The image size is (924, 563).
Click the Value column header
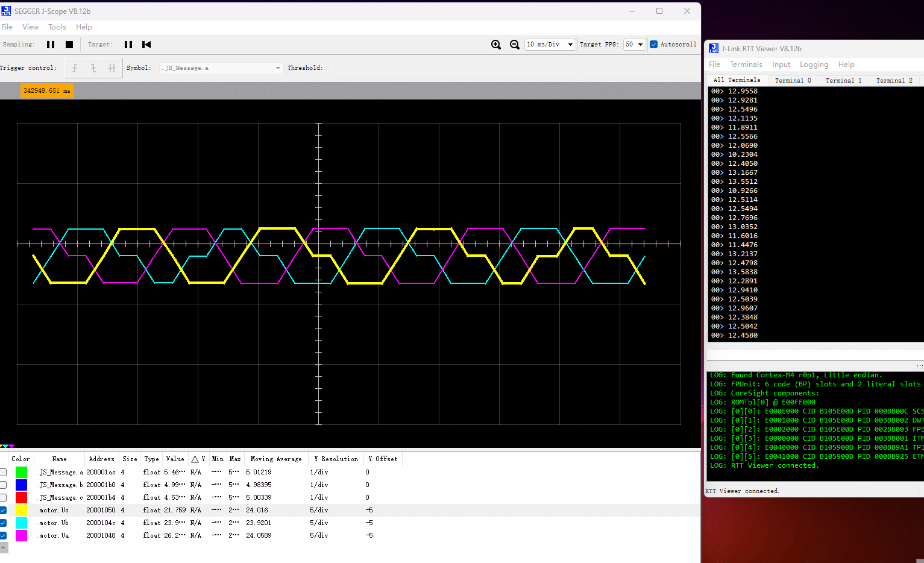coord(175,459)
